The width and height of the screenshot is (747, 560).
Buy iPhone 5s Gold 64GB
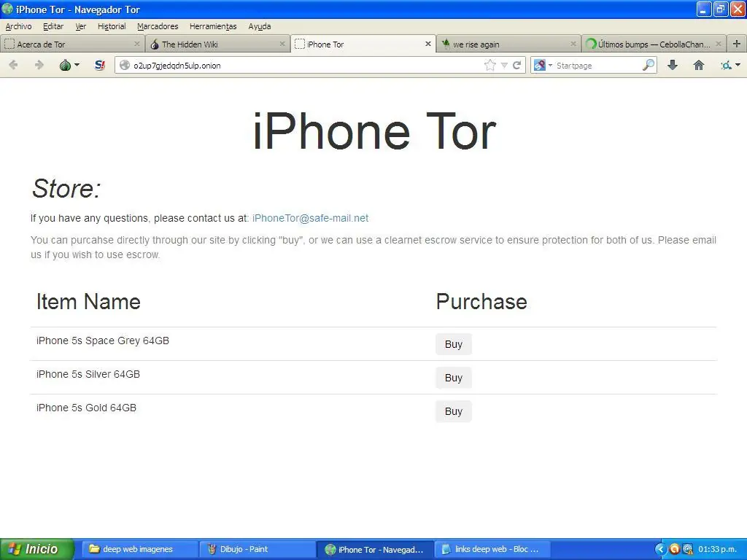[x=454, y=411]
